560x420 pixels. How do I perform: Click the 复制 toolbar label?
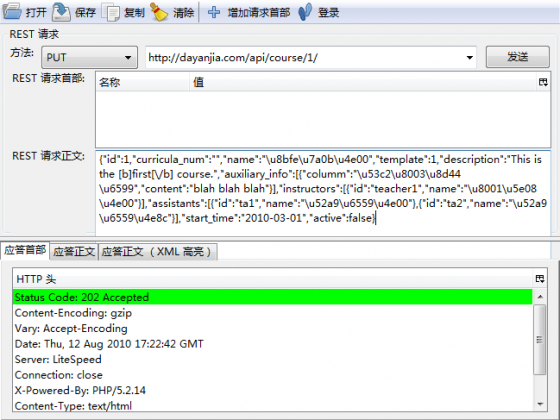(x=134, y=13)
